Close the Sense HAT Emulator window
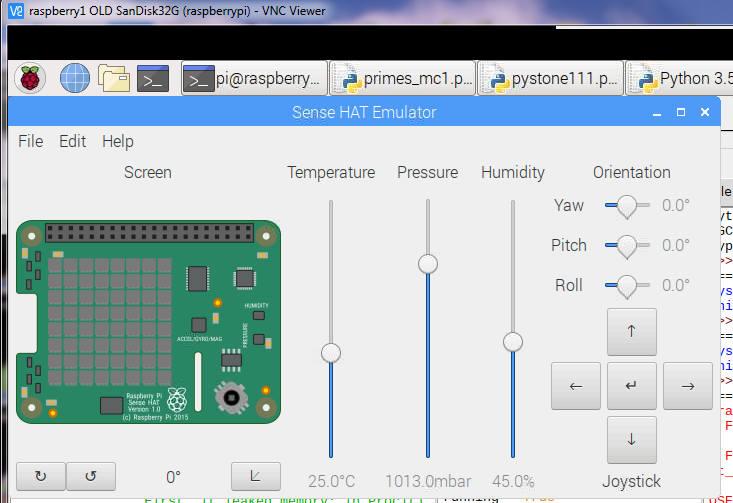Image resolution: width=733 pixels, height=503 pixels. tap(705, 112)
